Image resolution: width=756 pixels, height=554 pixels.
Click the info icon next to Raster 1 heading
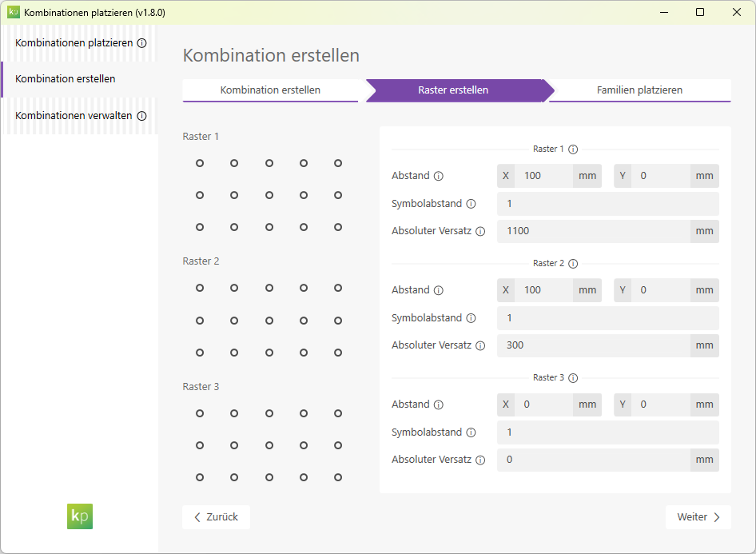(573, 149)
